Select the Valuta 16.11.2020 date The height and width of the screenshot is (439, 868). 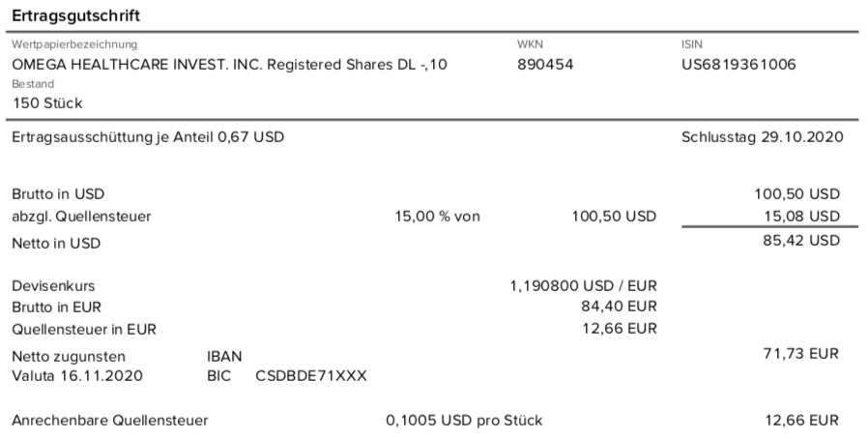(x=77, y=376)
